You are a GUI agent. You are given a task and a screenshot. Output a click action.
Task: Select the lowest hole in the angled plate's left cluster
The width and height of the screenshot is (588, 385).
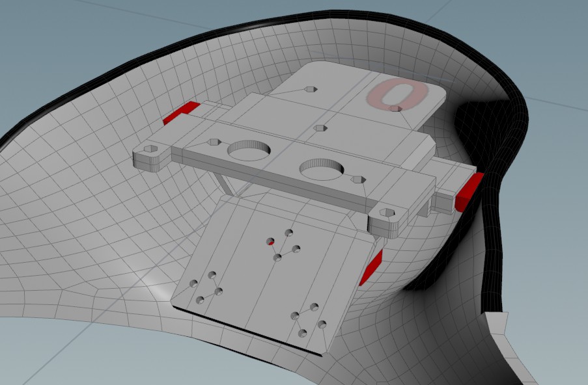(x=201, y=300)
